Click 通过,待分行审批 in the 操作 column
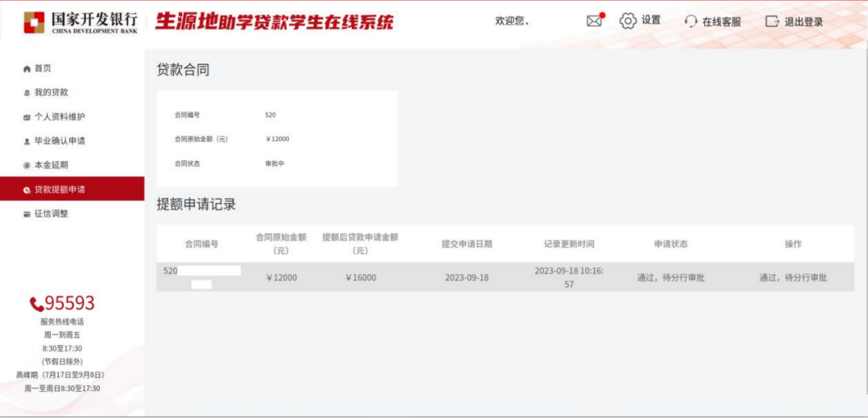The height and width of the screenshot is (418, 868). pyautogui.click(x=793, y=278)
